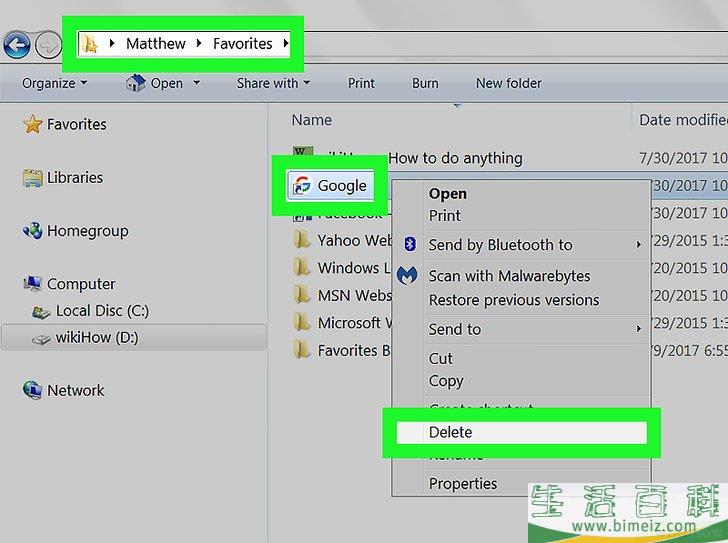Click the blue Back navigation button
Viewport: 728px width, 543px height.
click(x=17, y=45)
